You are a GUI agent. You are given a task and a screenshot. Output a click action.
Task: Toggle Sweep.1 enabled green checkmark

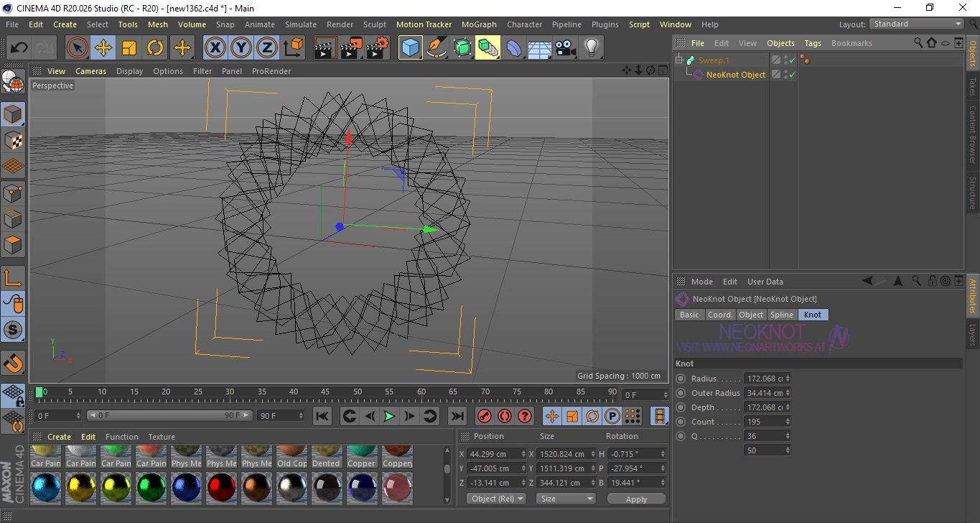(x=793, y=60)
